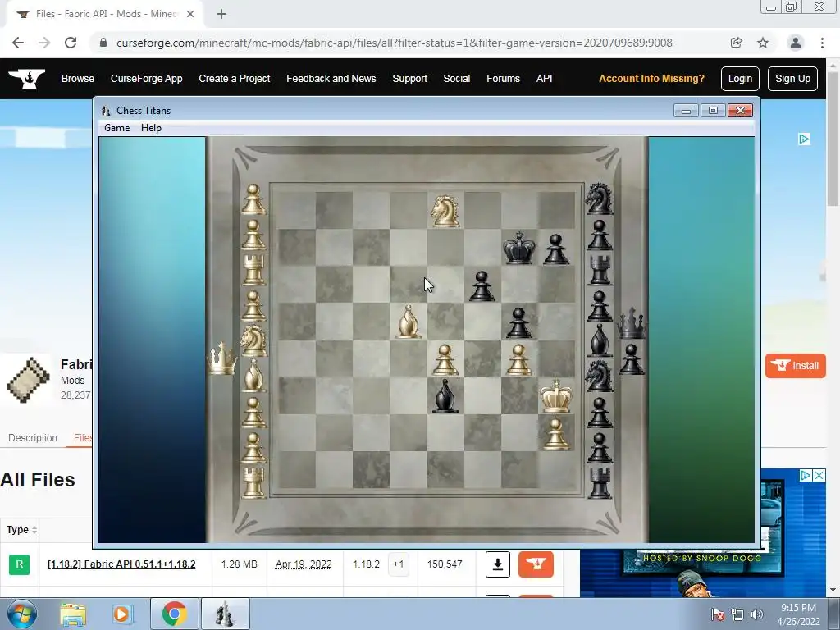Open the Chrome three-dot menu
Viewport: 840px width, 630px height.
[822, 43]
